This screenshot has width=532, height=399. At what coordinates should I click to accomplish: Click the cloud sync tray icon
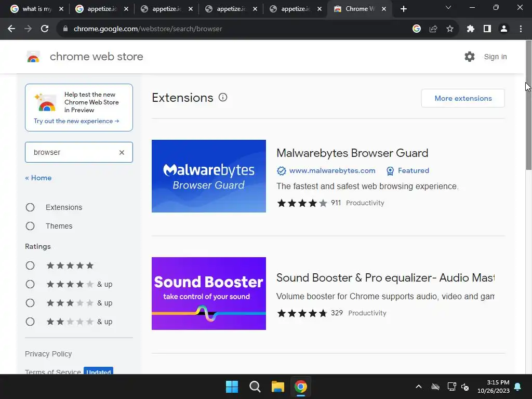point(435,387)
